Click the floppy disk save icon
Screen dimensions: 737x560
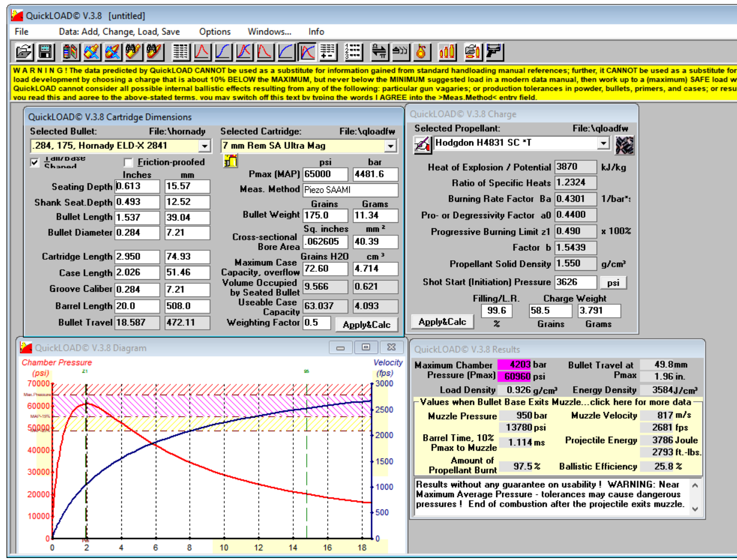click(x=45, y=52)
